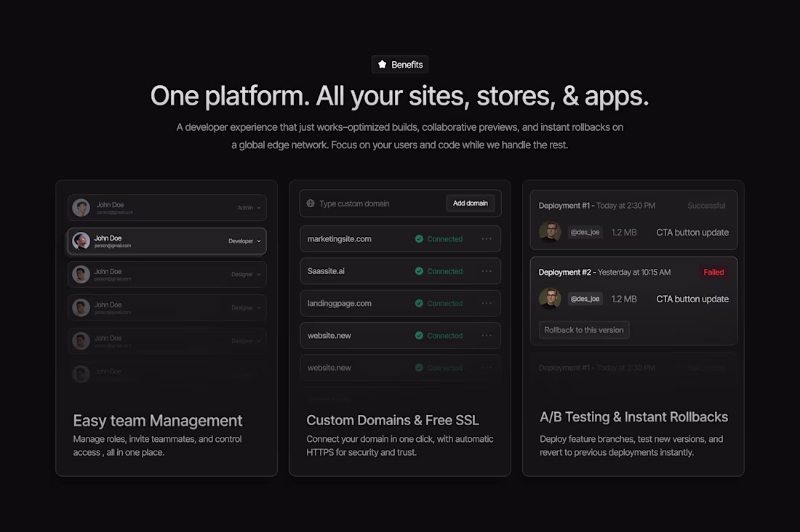Image resolution: width=800 pixels, height=532 pixels.
Task: Open the three-dot menu for marketingsite.com
Action: (x=487, y=238)
